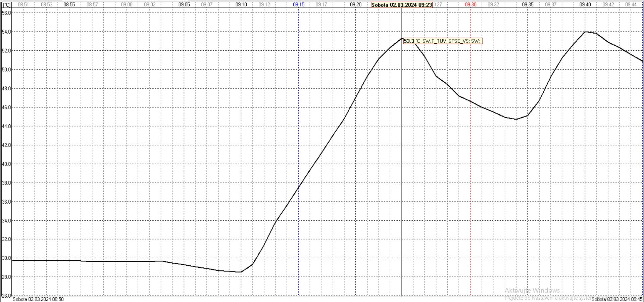The image size is (644, 302).
Task: Click the blue 09:15 time label
Action: tap(298, 5)
